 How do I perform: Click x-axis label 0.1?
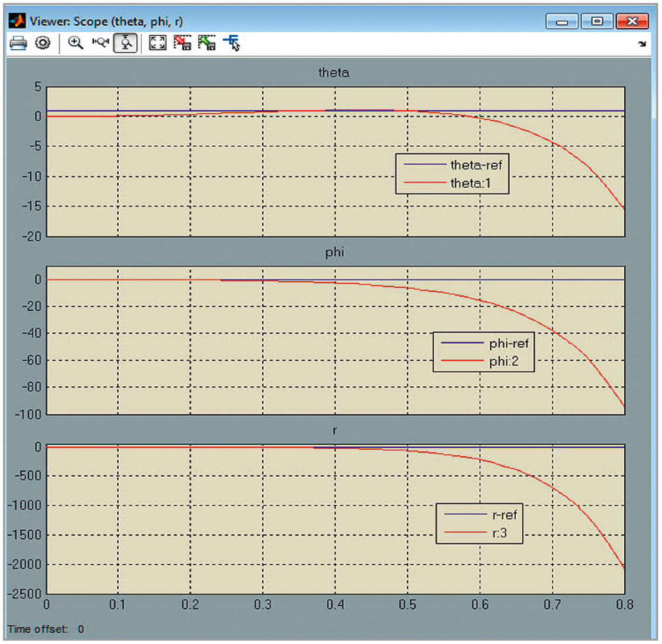pos(117,605)
